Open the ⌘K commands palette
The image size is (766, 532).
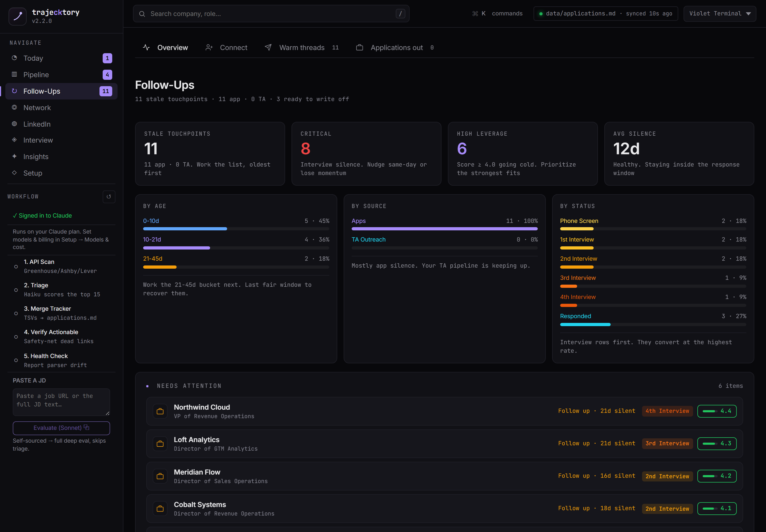coord(497,14)
